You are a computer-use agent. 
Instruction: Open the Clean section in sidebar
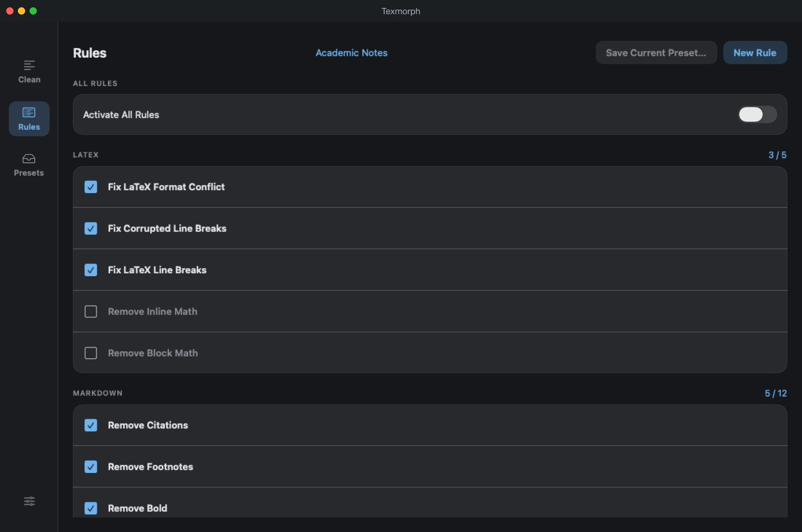coord(29,72)
